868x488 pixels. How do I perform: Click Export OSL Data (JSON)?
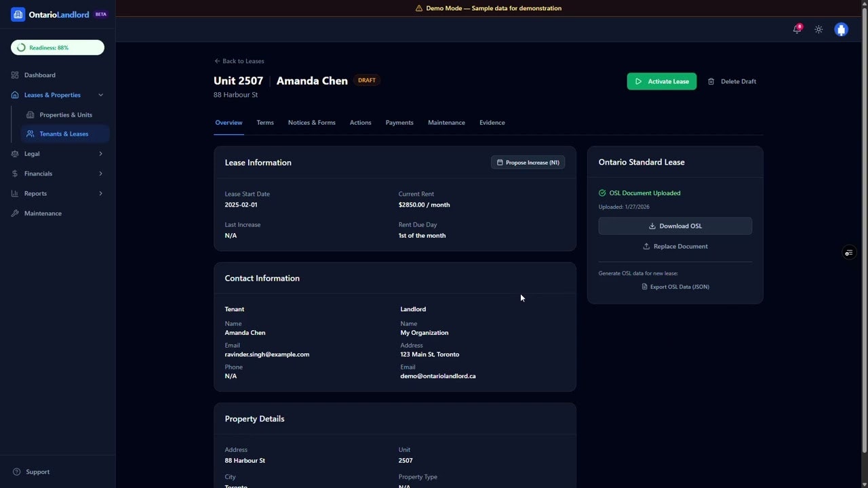(675, 287)
